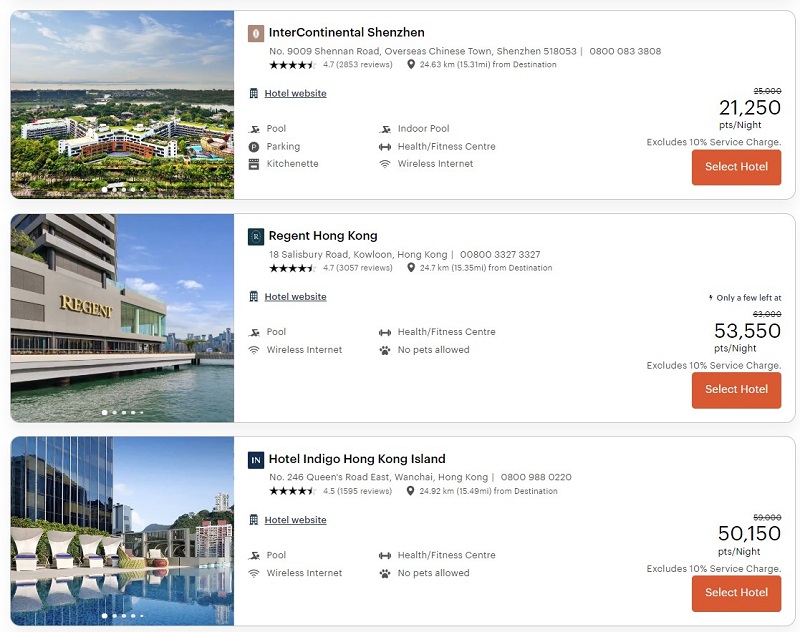Click the InterContinental brand logo icon
This screenshot has height=632, width=800.
coord(256,33)
